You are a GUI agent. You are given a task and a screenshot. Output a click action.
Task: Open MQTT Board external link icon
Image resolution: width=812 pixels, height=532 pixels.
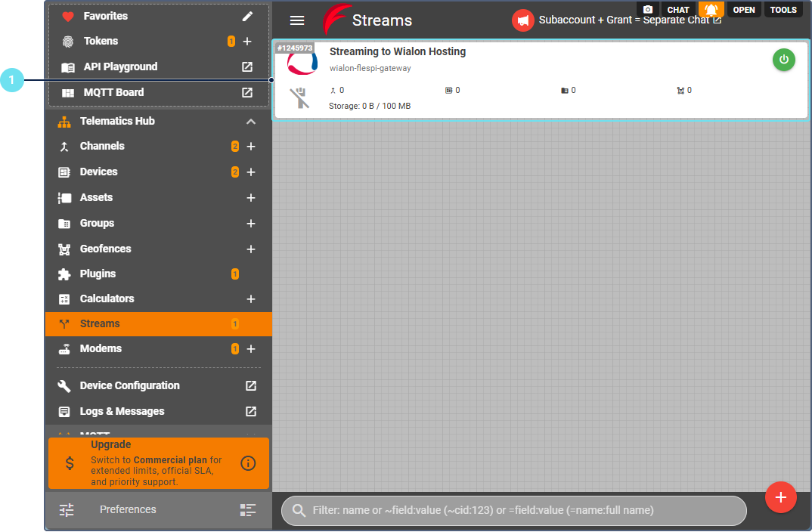coord(247,93)
